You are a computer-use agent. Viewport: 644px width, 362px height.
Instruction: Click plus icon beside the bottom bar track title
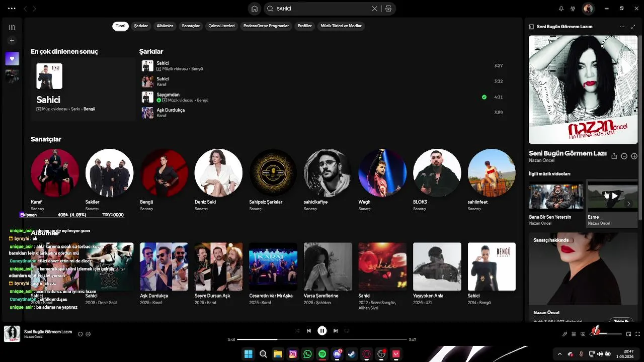pyautogui.click(x=88, y=334)
